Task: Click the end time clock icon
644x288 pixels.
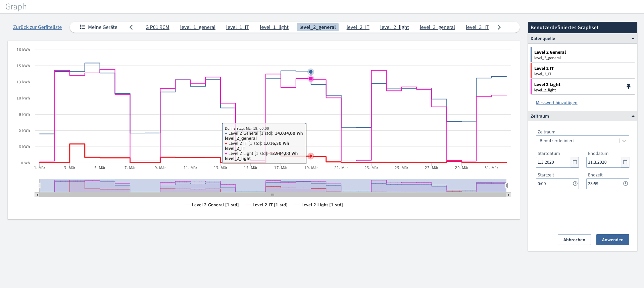Action: click(x=625, y=184)
